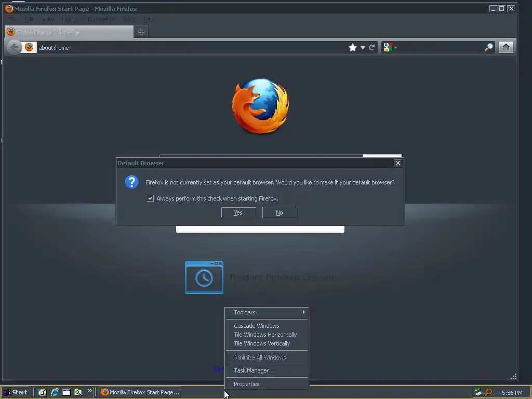Click the magnifying glass search icon
Screen dimensions: 532x399
coord(488,47)
